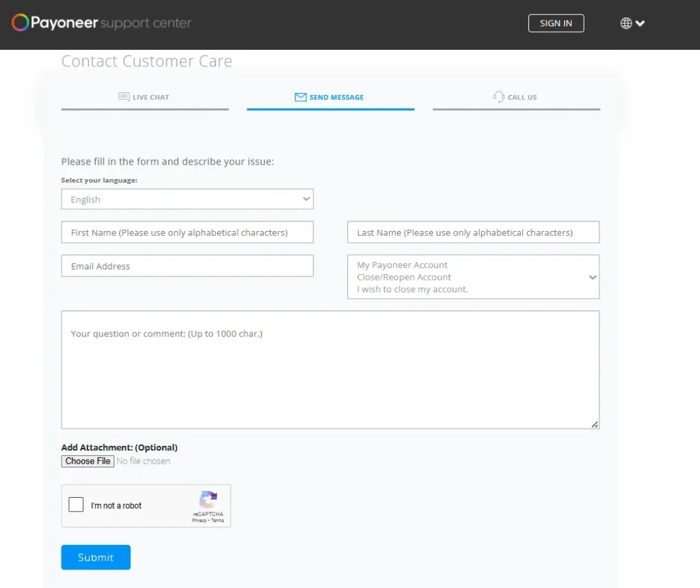This screenshot has width=700, height=588.
Task: Click the chevron next to globe icon
Action: click(641, 23)
